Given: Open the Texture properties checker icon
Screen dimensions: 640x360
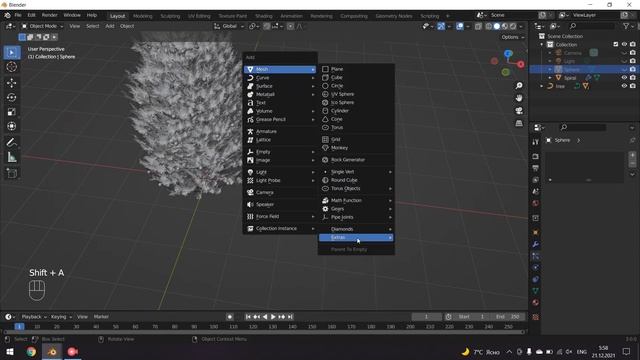Looking at the screenshot, I should point(536,317).
